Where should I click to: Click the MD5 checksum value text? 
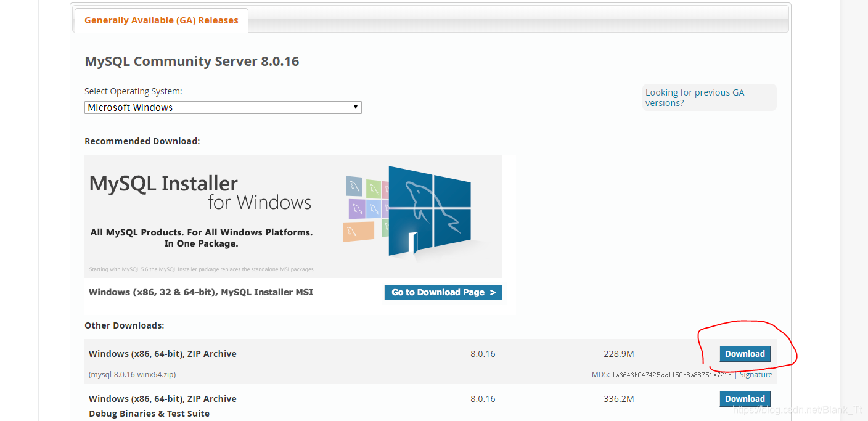pyautogui.click(x=671, y=375)
